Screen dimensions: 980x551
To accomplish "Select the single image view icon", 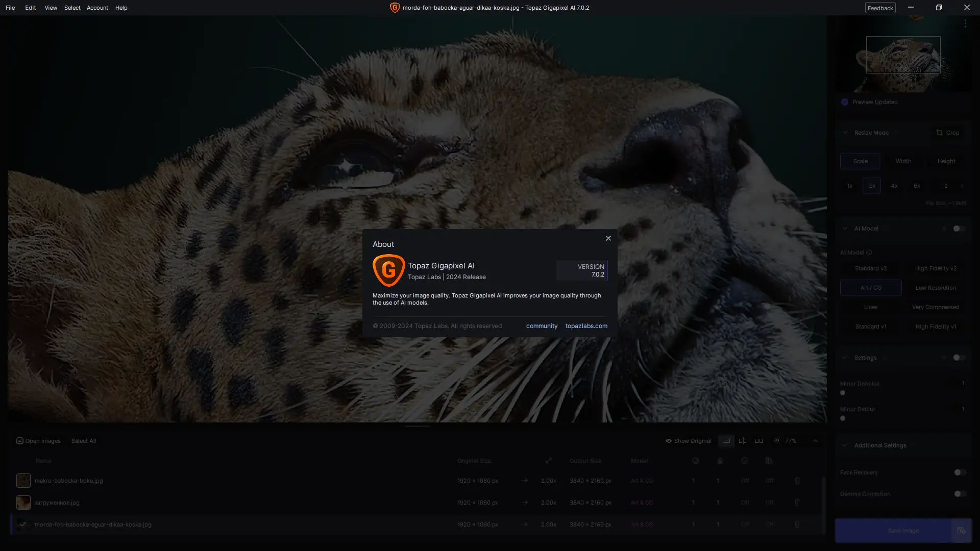I will tap(726, 441).
